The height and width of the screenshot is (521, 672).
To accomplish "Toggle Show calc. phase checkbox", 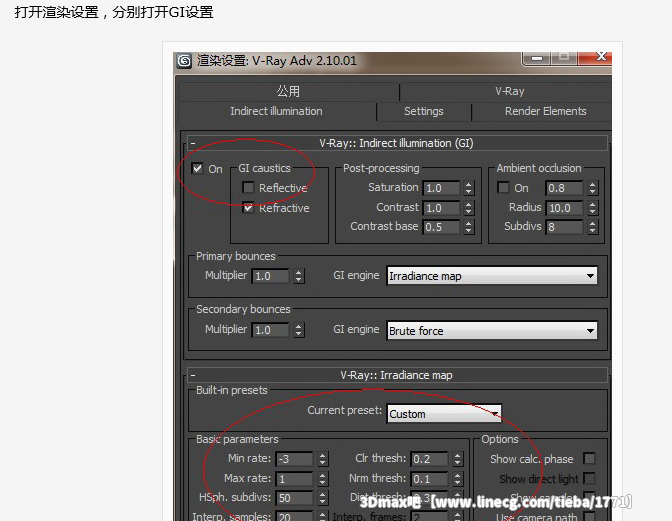I will pyautogui.click(x=589, y=458).
